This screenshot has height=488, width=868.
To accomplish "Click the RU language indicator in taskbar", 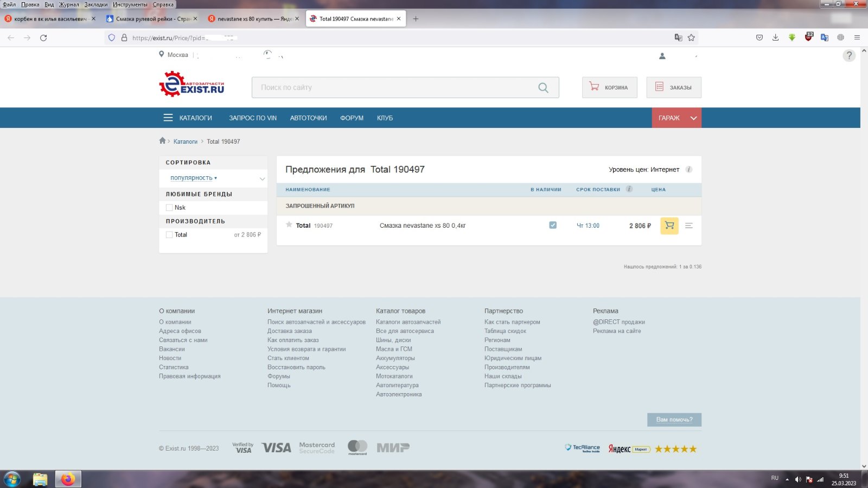I will (x=775, y=478).
